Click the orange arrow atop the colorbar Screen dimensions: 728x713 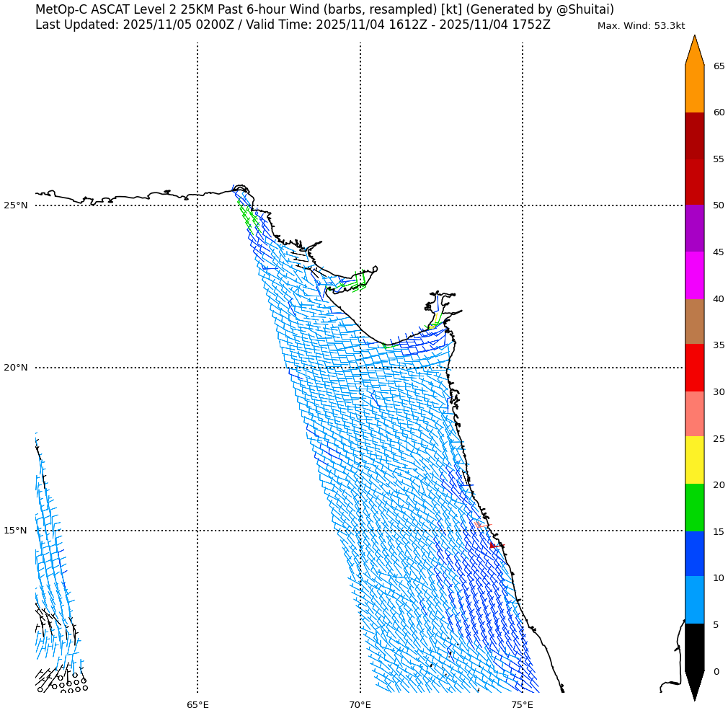pos(694,52)
